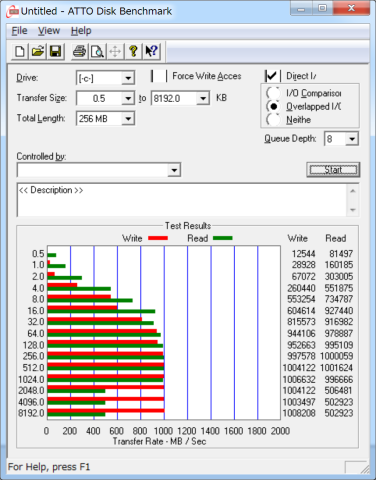Open Print Preview from toolbar
Viewport: 376px width, 480px height.
pos(97,51)
